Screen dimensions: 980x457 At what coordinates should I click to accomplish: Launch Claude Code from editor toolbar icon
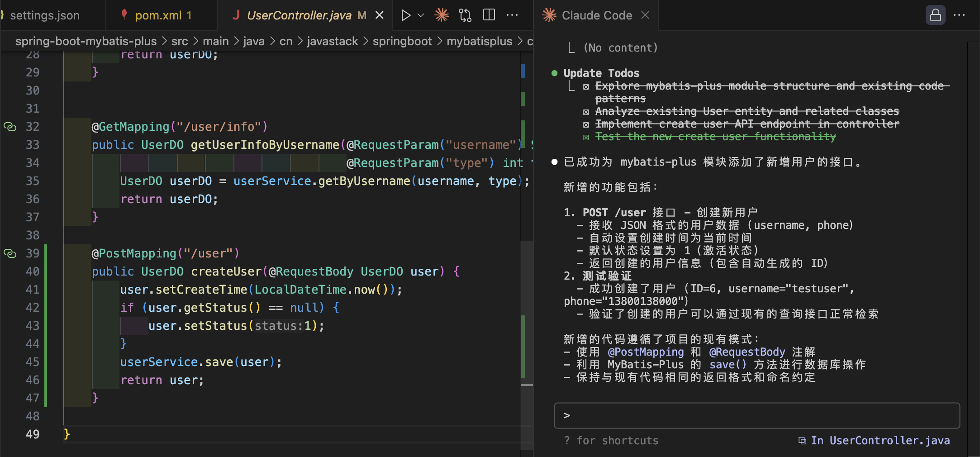[x=442, y=15]
